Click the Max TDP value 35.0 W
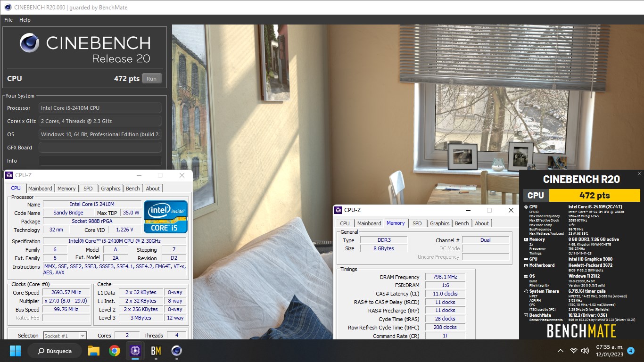644x362 pixels. [131, 213]
